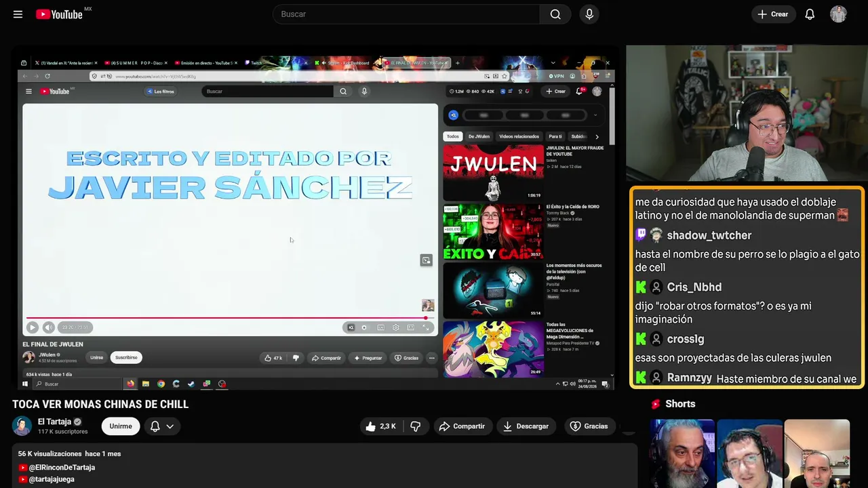Viewport: 868px width, 488px height.
Task: Switch to the Vandal en X browser tab
Action: (66, 63)
